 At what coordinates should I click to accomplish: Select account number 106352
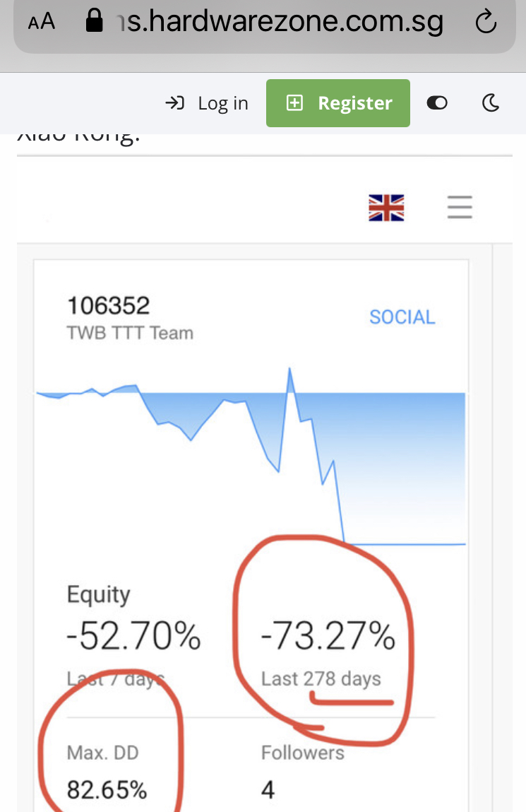pos(109,305)
